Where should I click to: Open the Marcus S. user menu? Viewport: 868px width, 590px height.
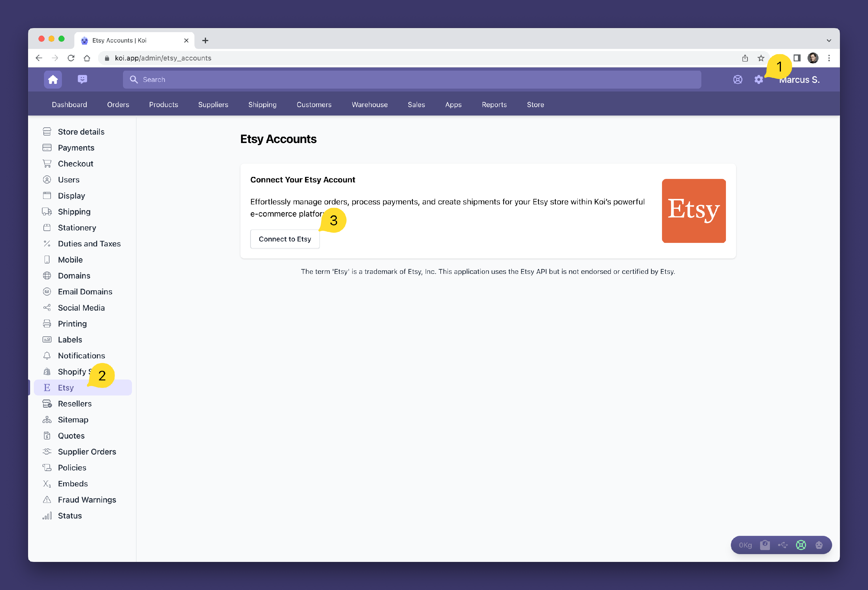pyautogui.click(x=799, y=80)
